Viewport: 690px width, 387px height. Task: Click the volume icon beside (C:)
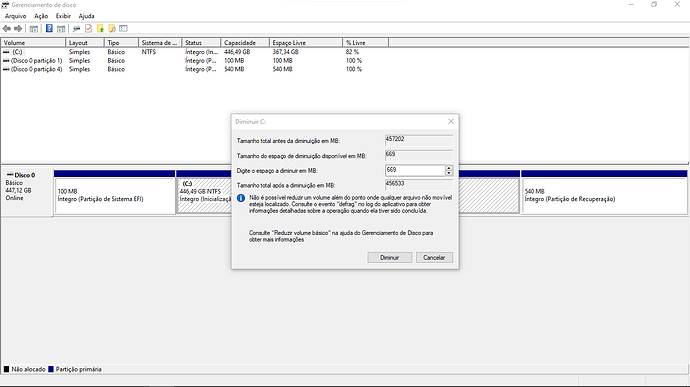coord(6,52)
